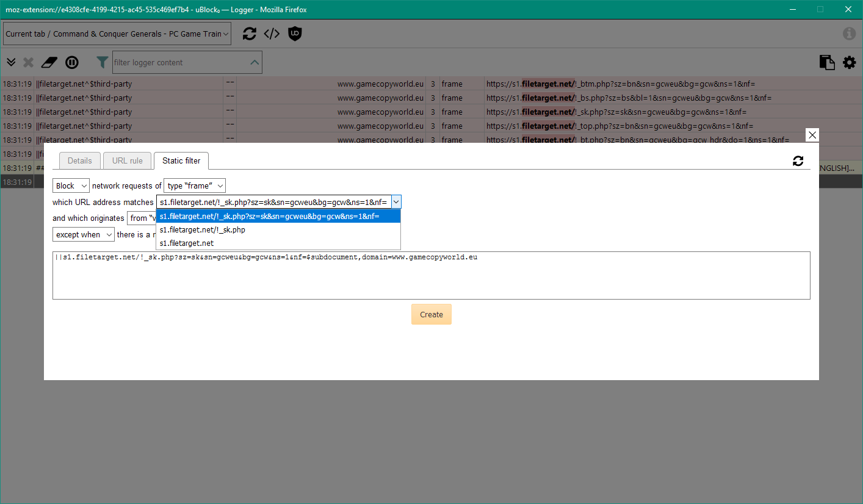Expand the filter options chevron in the filter field
The height and width of the screenshot is (504, 863).
pos(255,62)
